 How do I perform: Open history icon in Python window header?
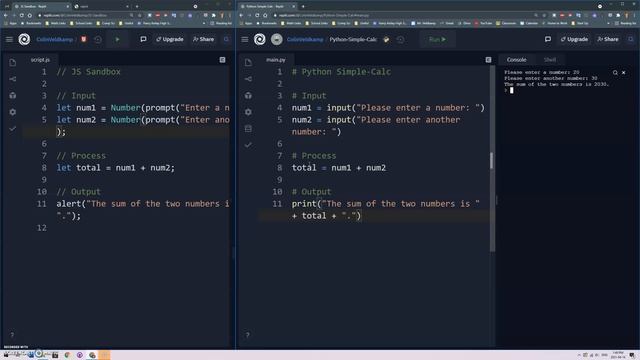coord(400,40)
